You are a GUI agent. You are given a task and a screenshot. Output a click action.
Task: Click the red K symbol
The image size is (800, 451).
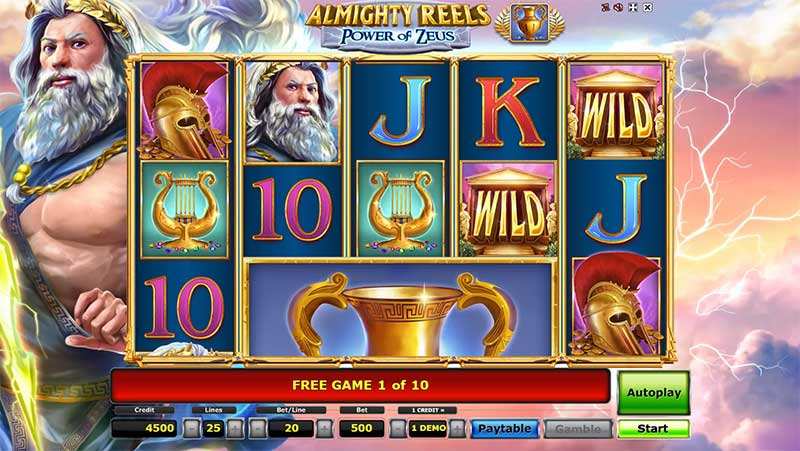click(x=508, y=111)
